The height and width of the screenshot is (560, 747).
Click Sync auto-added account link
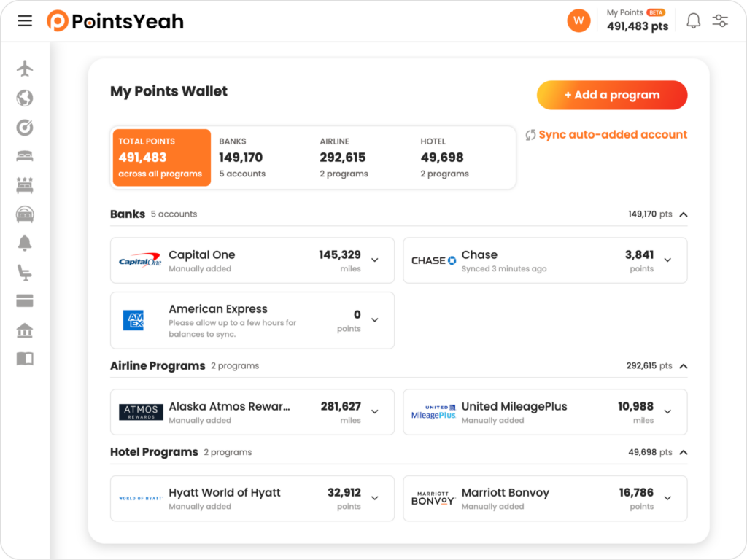tap(613, 135)
